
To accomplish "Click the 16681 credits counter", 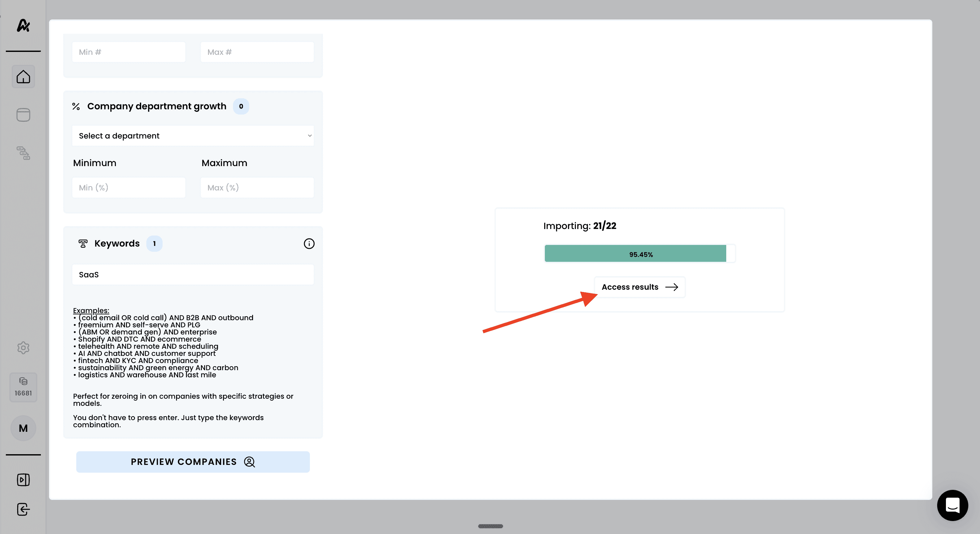I will (x=23, y=387).
